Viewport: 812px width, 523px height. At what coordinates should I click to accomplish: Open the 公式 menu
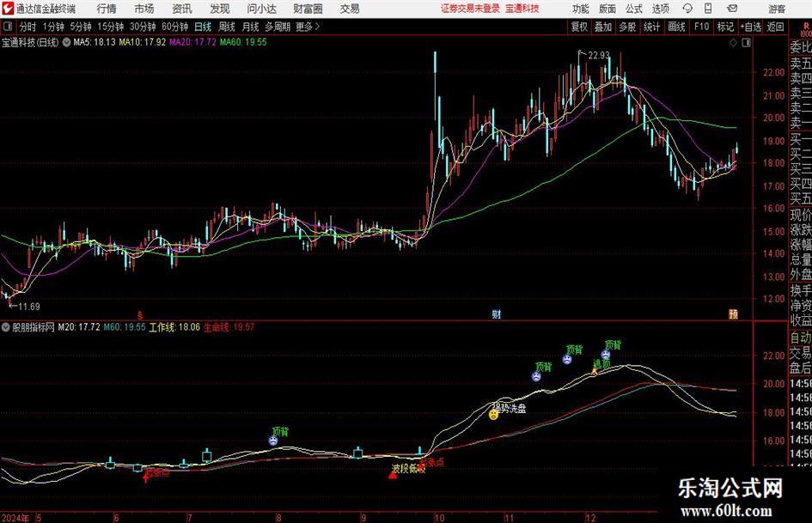coord(633,9)
